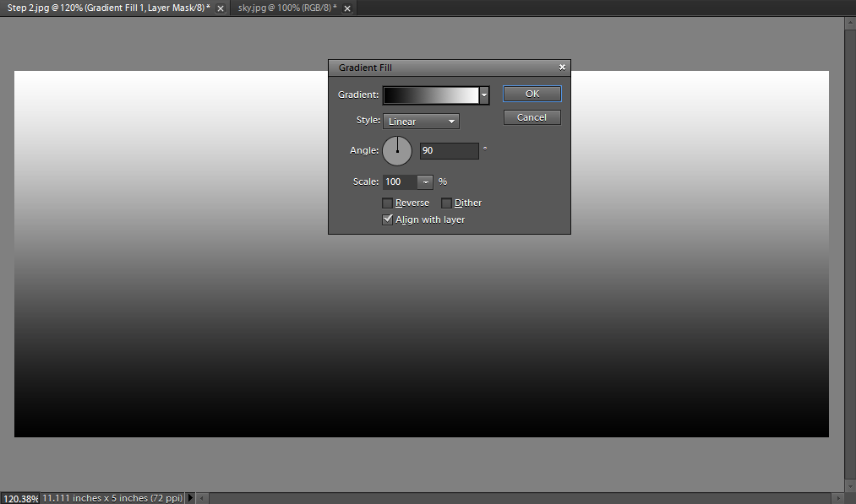The height and width of the screenshot is (504, 856).
Task: Select the Step 2.jpg document tab
Action: pyautogui.click(x=106, y=8)
